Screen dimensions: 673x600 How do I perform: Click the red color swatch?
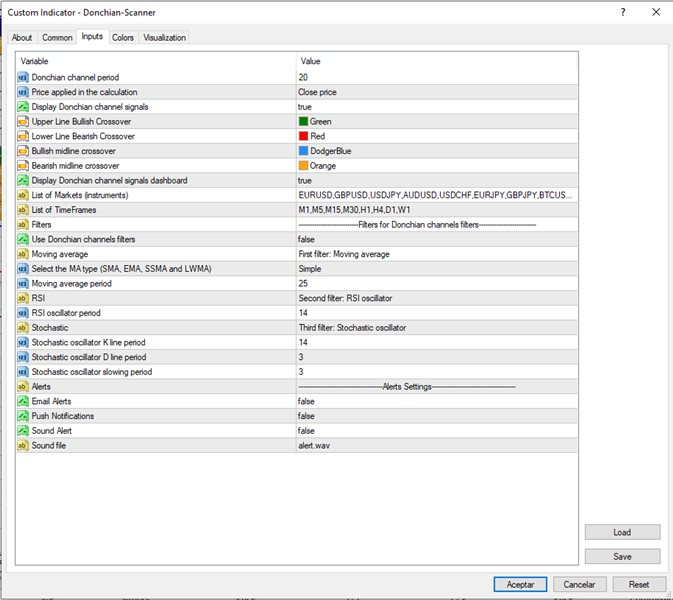(x=303, y=136)
